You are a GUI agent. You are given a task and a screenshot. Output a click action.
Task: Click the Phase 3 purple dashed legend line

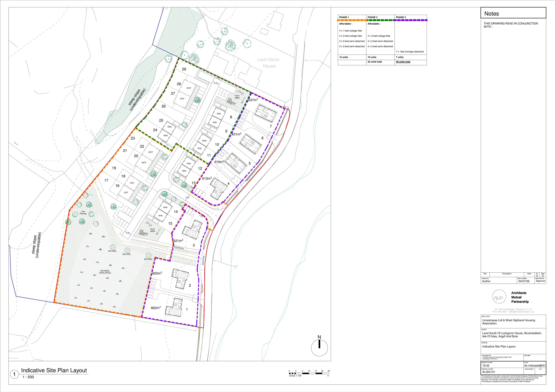coord(411,20)
